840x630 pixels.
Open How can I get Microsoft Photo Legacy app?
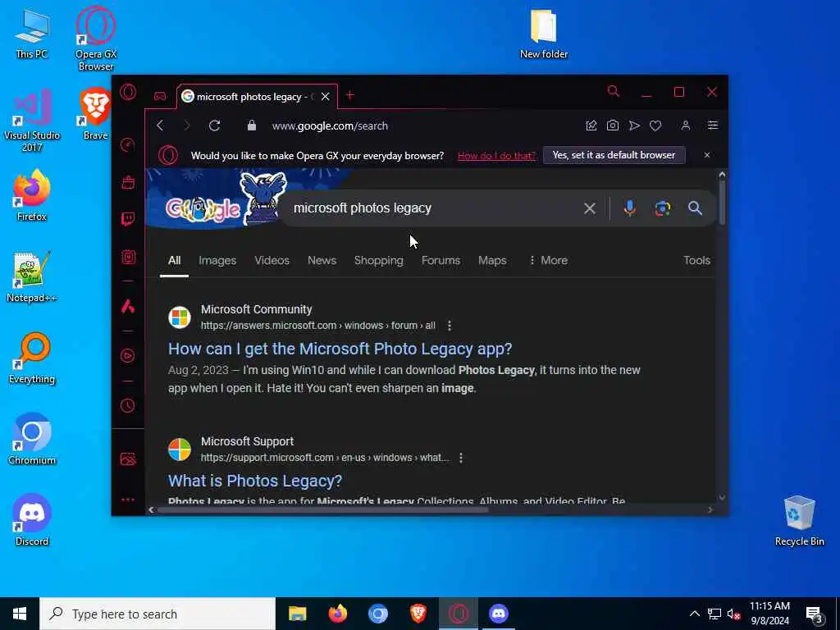[x=340, y=349]
